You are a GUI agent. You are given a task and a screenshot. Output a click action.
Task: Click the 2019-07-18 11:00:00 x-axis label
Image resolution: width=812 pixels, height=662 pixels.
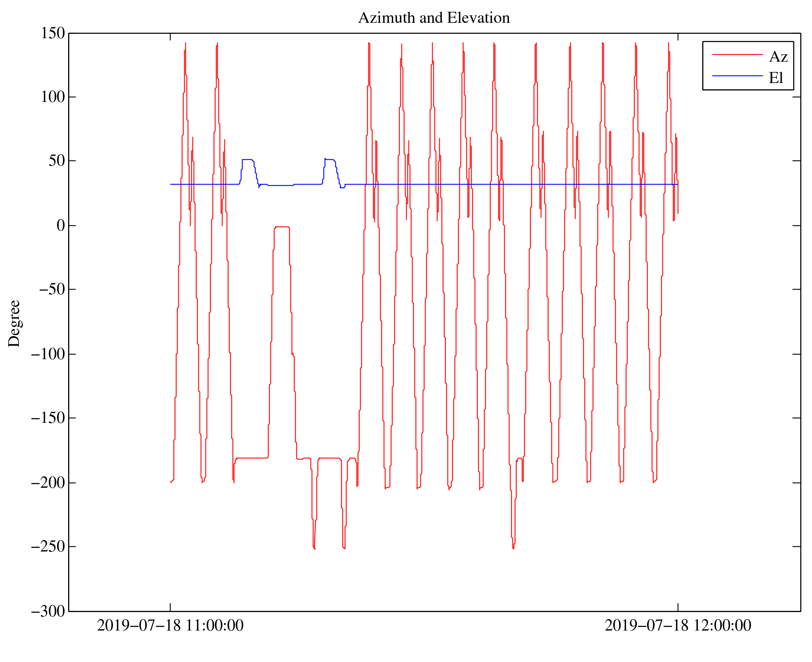[x=170, y=626]
